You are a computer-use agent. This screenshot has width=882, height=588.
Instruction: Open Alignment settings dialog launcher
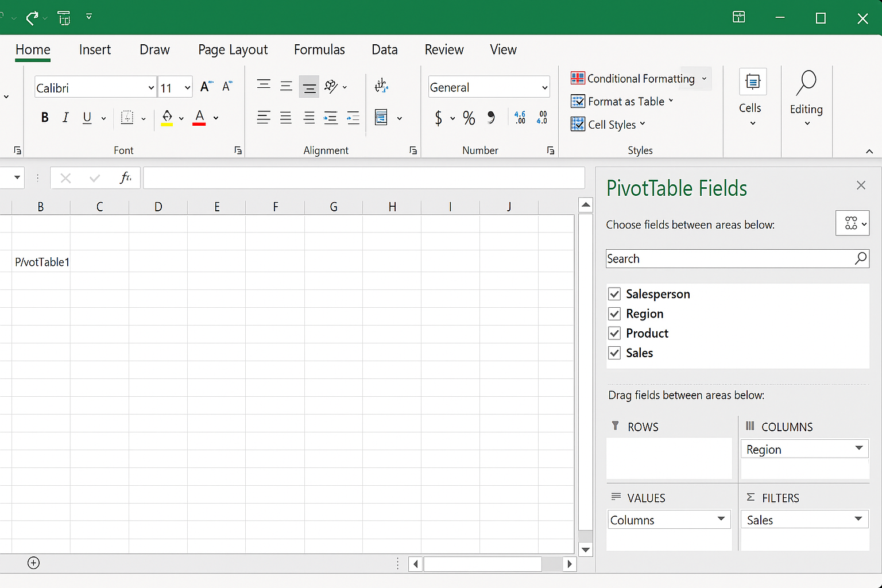pyautogui.click(x=413, y=150)
